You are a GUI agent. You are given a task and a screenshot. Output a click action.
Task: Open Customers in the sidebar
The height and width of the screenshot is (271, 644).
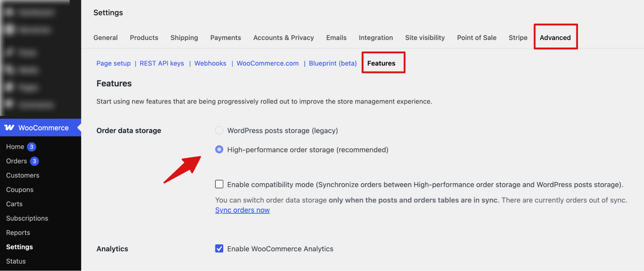(x=23, y=176)
